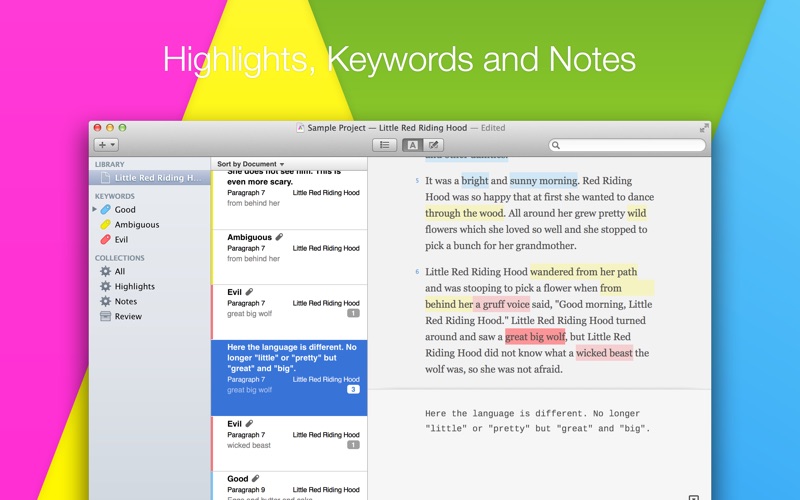Enter full screen with the resize arrows

pos(704,128)
